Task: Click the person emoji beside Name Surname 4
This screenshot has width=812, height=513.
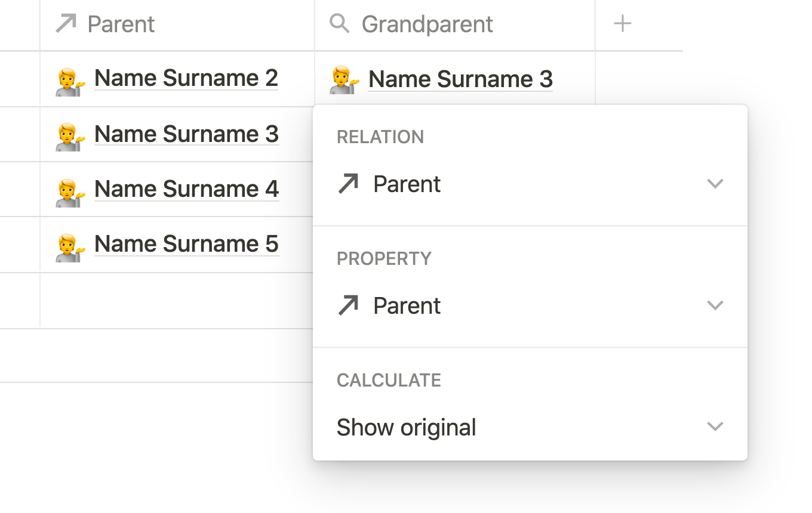Action: click(x=70, y=191)
